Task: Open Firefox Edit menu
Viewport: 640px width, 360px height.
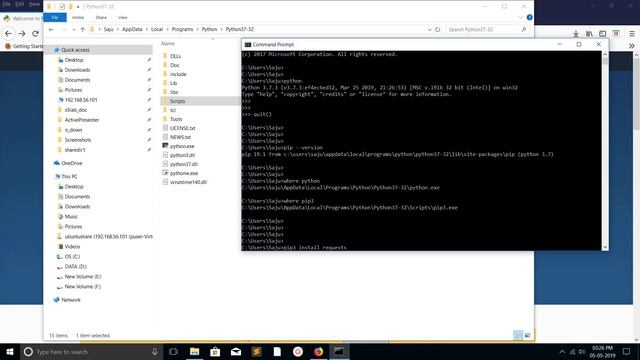Action: click(x=20, y=4)
